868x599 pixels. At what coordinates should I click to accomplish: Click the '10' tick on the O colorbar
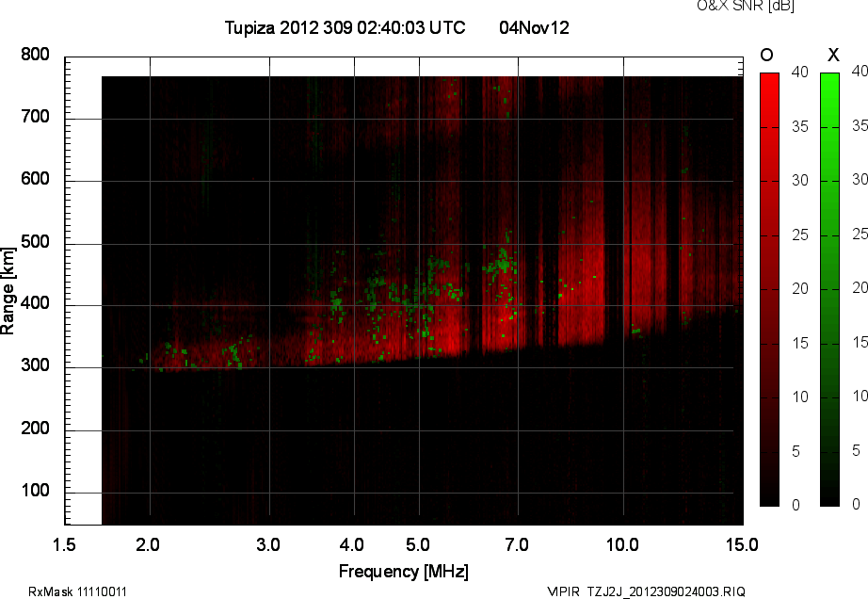coord(800,397)
